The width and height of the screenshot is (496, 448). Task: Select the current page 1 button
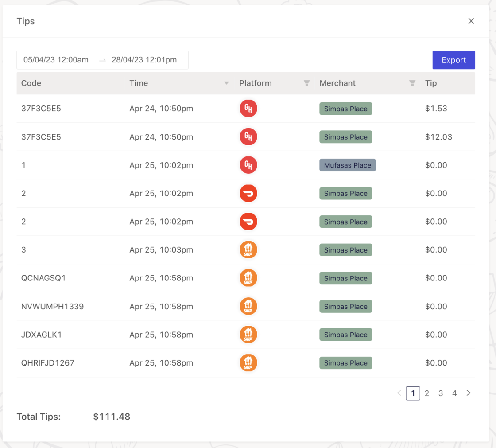[413, 393]
